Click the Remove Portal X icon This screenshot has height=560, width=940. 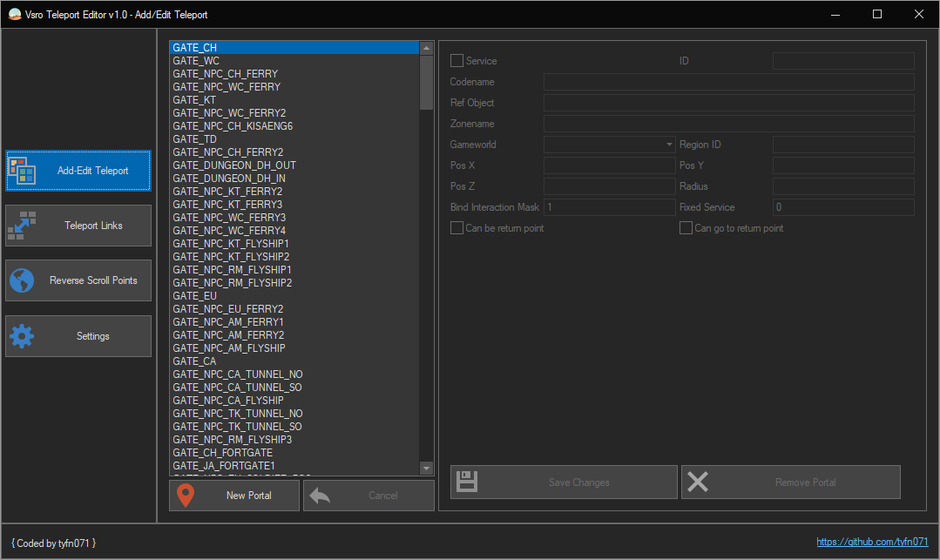click(x=698, y=482)
